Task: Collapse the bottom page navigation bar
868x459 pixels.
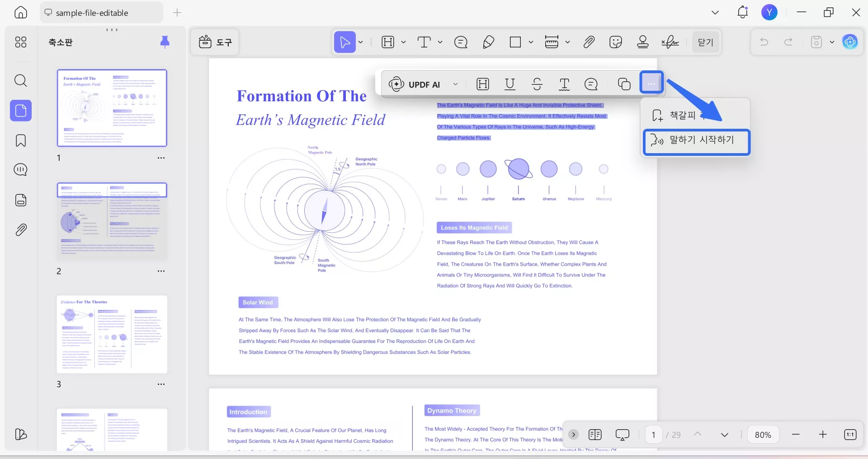Action: click(x=573, y=435)
